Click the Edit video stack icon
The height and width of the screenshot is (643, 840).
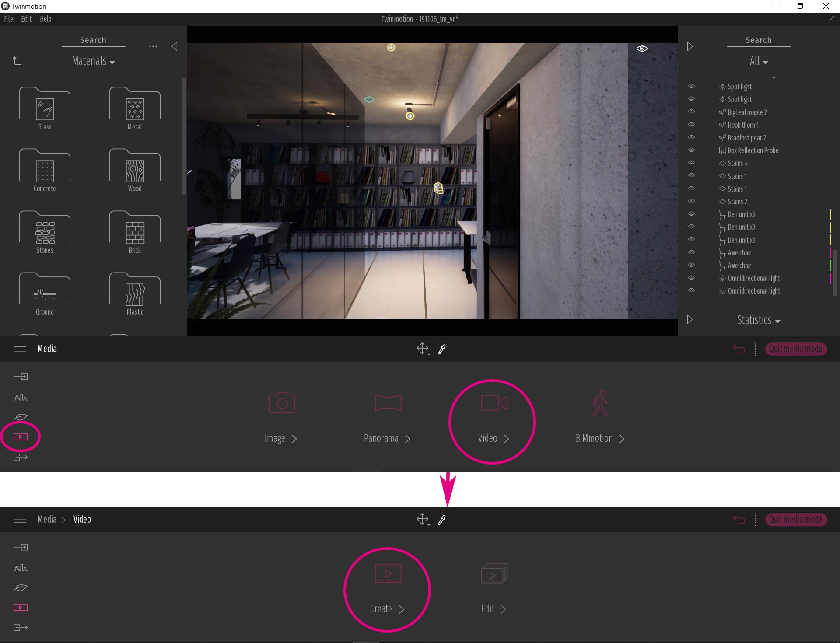(494, 573)
